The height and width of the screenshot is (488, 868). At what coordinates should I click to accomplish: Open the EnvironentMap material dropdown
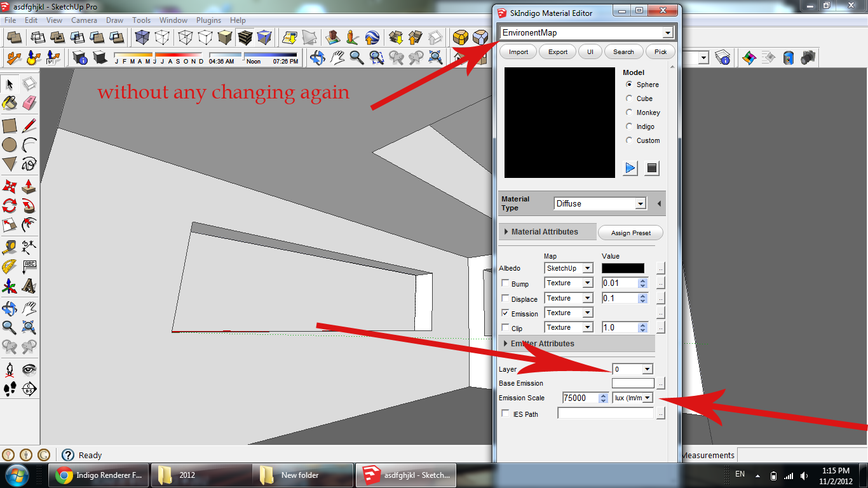[x=667, y=32]
